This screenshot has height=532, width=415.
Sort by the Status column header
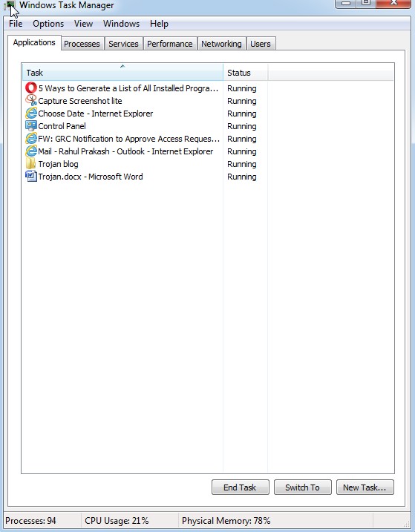(x=246, y=72)
